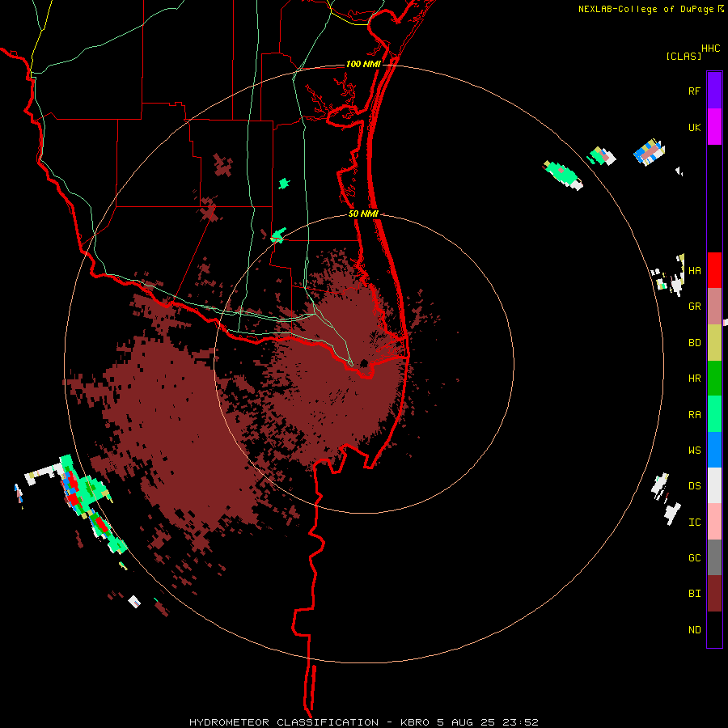
Task: Click the [CLAS] legend heading
Action: tap(684, 56)
